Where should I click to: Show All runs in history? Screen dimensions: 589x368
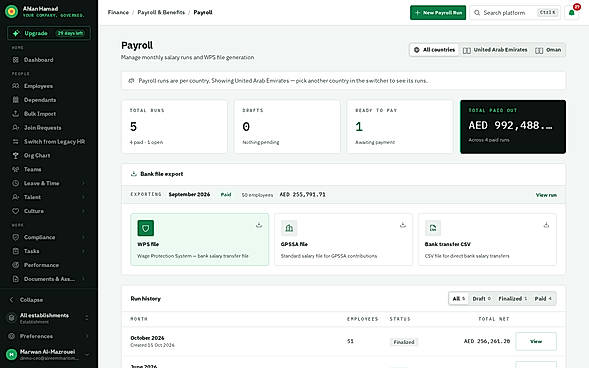459,299
